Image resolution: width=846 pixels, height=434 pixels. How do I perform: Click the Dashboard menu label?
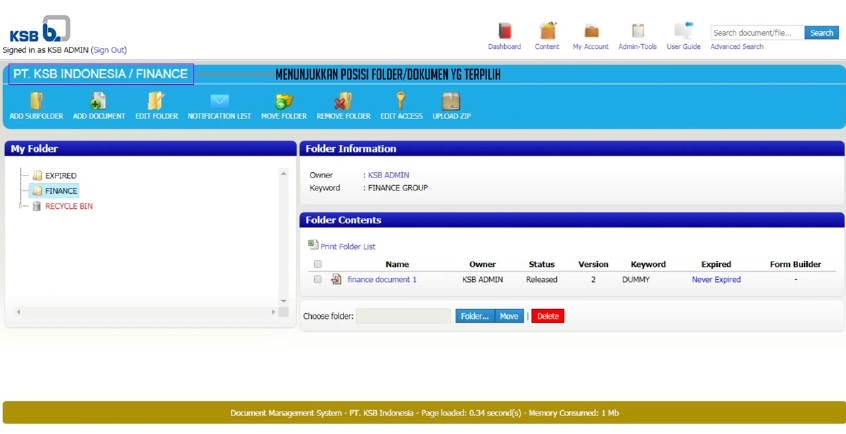pos(504,46)
